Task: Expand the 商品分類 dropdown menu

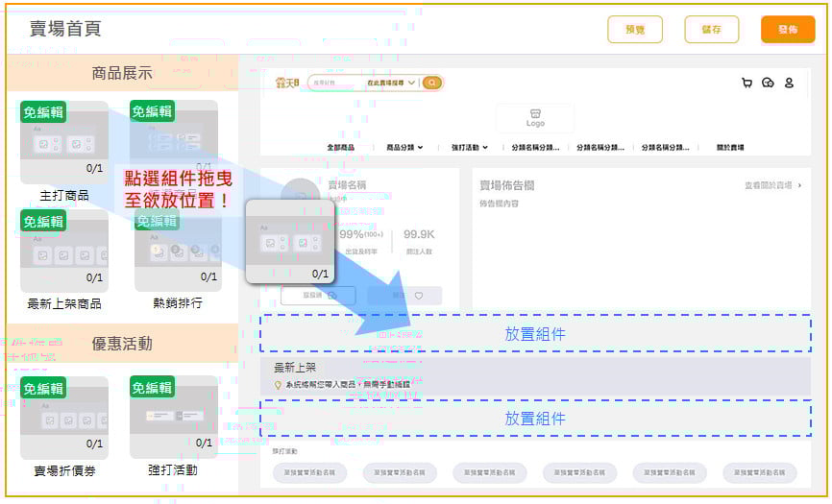Action: pyautogui.click(x=404, y=148)
